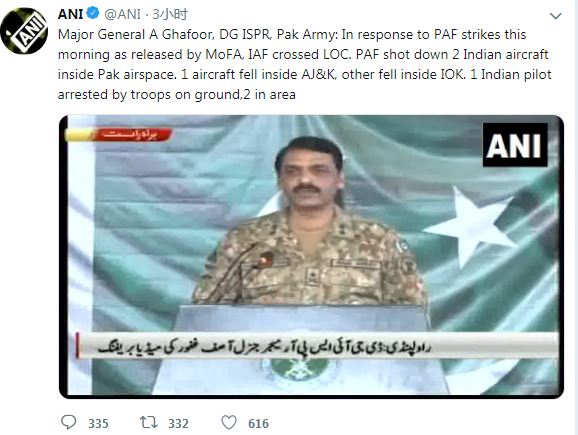Expand the tweet options chevron
Viewport: 578px width, 435px height.
coord(555,16)
